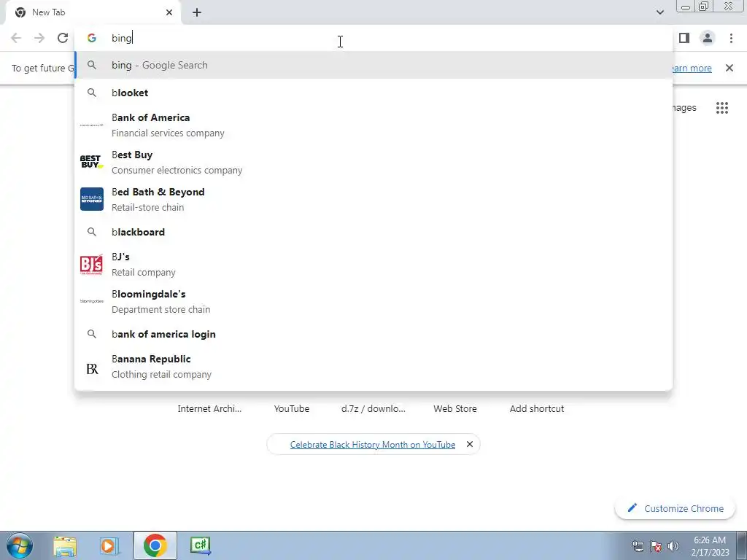Image resolution: width=747 pixels, height=560 pixels.
Task: Click the Google G icon in omnibox
Action: coord(91,38)
